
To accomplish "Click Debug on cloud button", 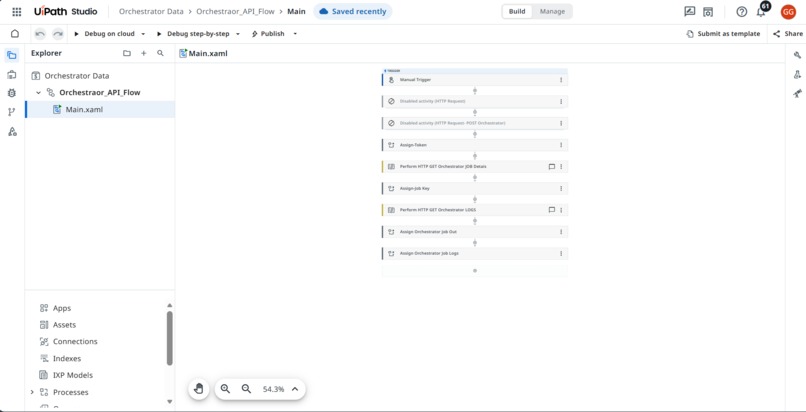I will point(104,34).
